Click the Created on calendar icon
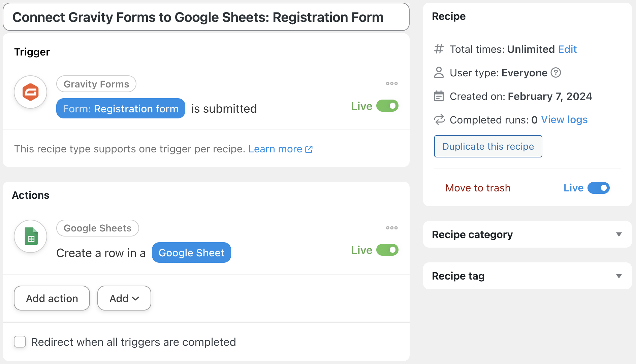 tap(439, 96)
